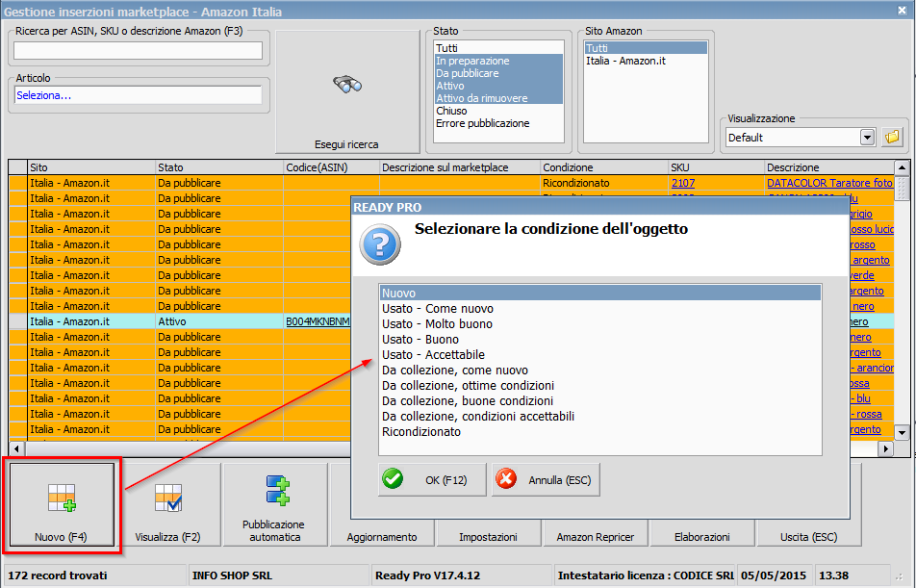This screenshot has height=588, width=916.
Task: Select Usato - Accettabile condition
Action: click(600, 355)
